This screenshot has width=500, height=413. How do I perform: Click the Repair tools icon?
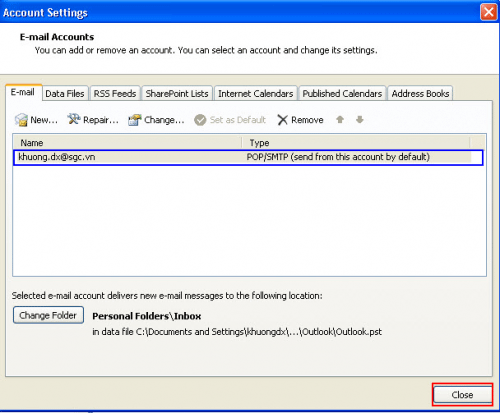74,119
